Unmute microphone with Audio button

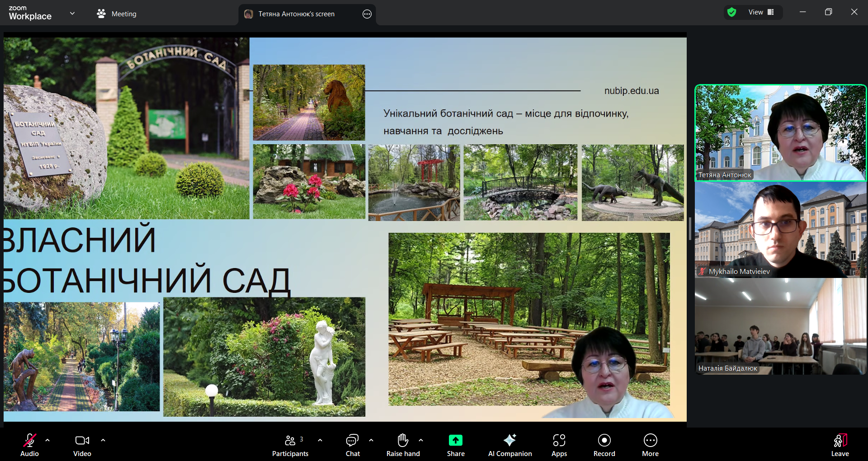[x=29, y=445]
